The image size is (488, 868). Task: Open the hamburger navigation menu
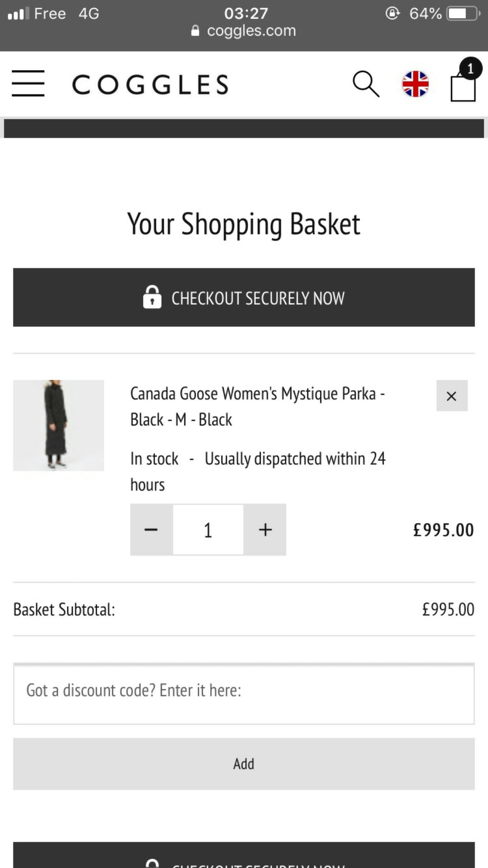(28, 84)
